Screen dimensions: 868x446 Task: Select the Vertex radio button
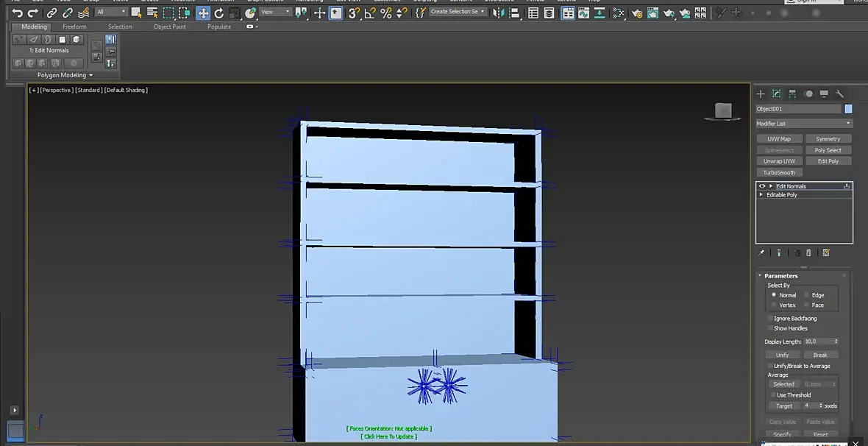[774, 305]
